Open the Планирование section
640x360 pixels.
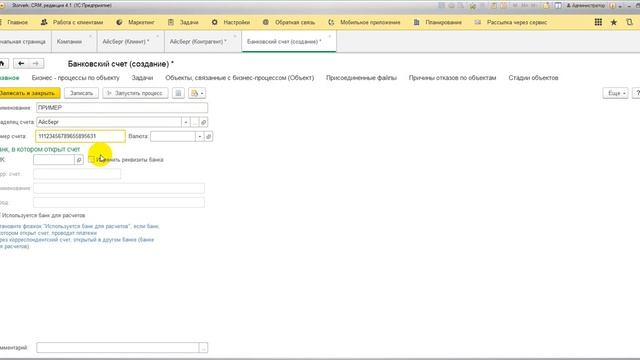click(x=443, y=22)
